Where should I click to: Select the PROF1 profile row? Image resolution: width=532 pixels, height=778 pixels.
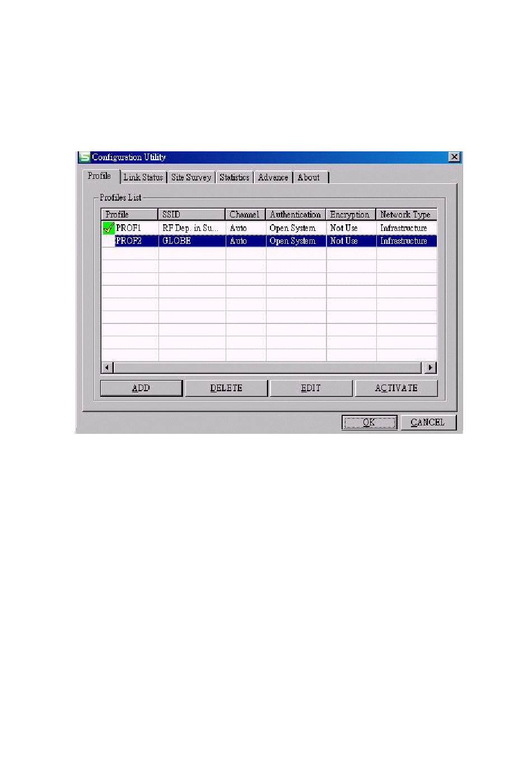(269, 228)
